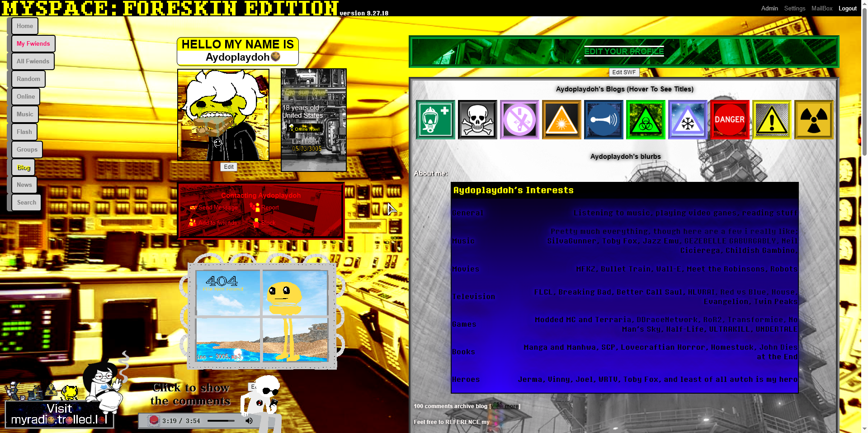Open the green biohazard blog icon
The height and width of the screenshot is (433, 868).
point(646,119)
